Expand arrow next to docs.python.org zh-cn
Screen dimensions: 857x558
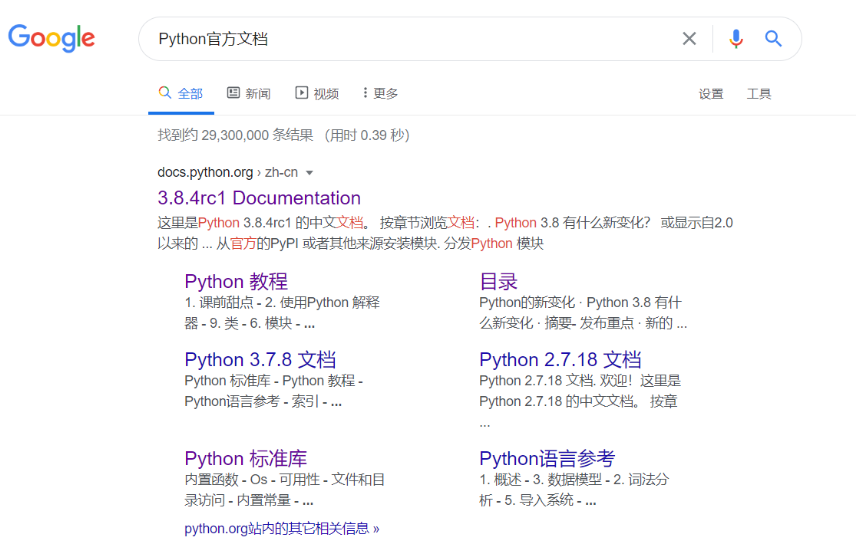pyautogui.click(x=309, y=173)
